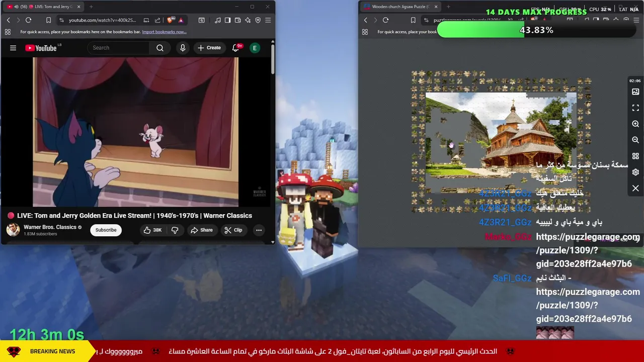
Task: Focus the YouTube Search field
Action: point(119,48)
